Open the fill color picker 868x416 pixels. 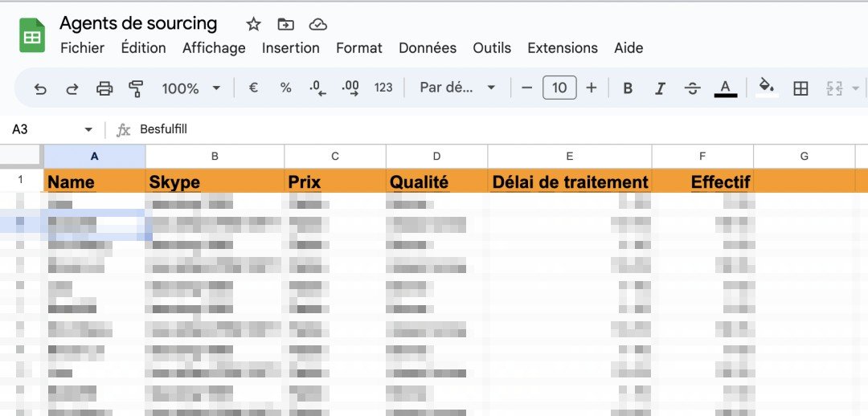point(767,88)
